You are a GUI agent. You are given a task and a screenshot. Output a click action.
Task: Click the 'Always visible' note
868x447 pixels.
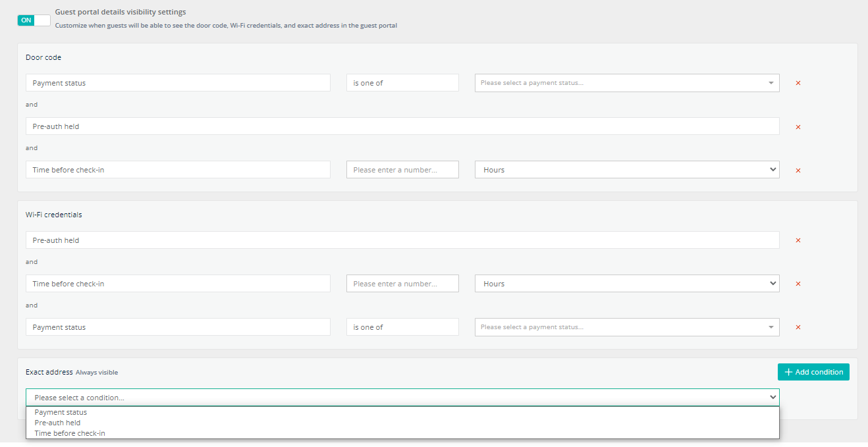point(97,373)
